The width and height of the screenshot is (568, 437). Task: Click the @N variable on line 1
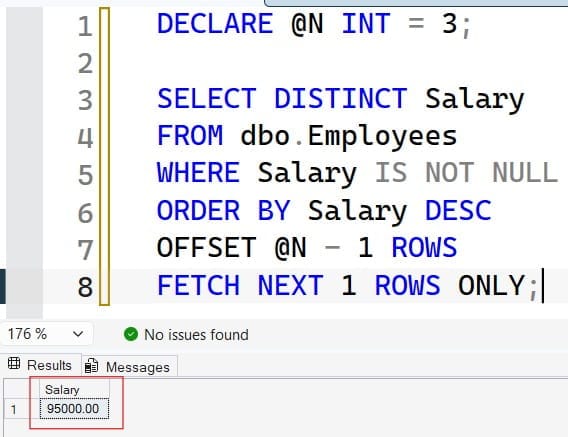tap(307, 24)
